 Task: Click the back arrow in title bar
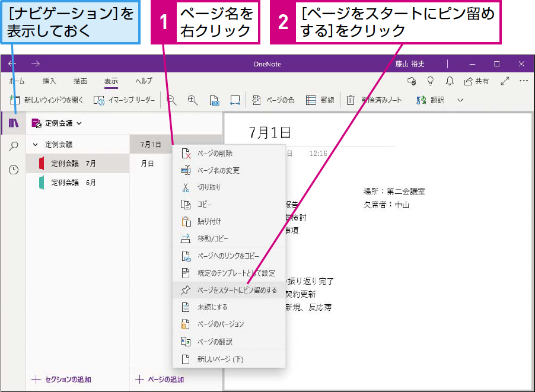(x=12, y=64)
